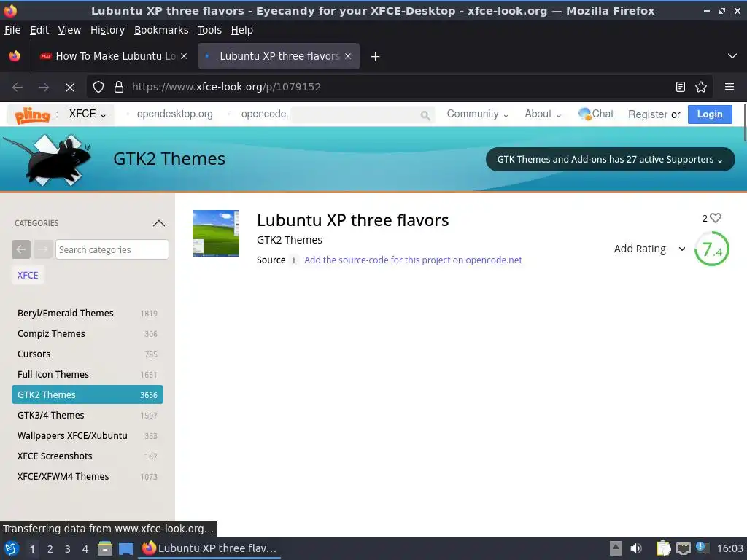Click the forward navigation arrow in Firefox
This screenshot has height=560, width=747.
click(44, 87)
